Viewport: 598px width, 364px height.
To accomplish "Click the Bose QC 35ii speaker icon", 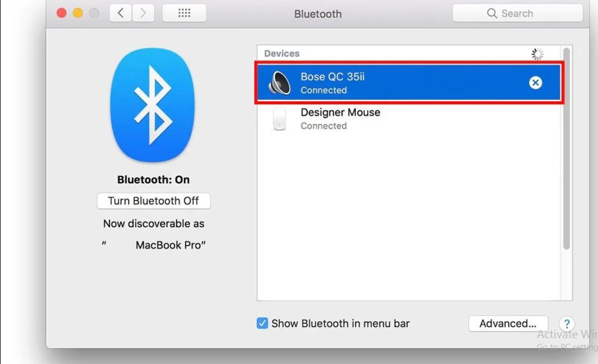I will [x=280, y=82].
